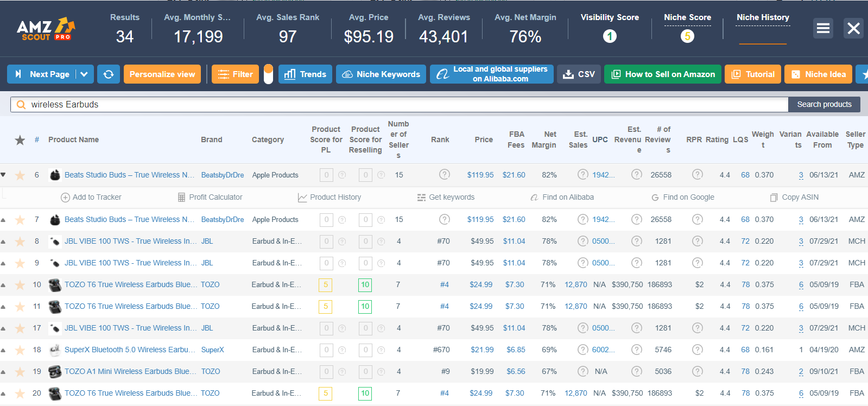
Task: Open the hamburger menu icon
Action: pos(823,28)
